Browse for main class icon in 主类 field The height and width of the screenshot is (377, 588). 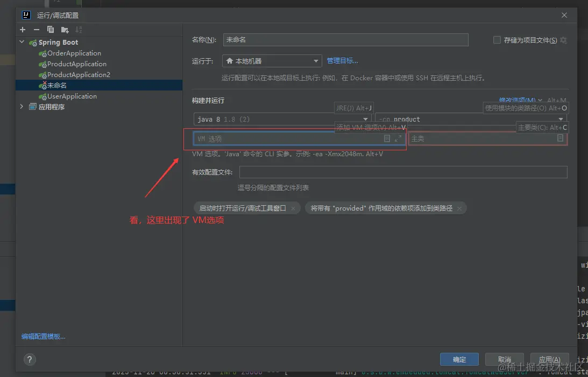click(560, 138)
